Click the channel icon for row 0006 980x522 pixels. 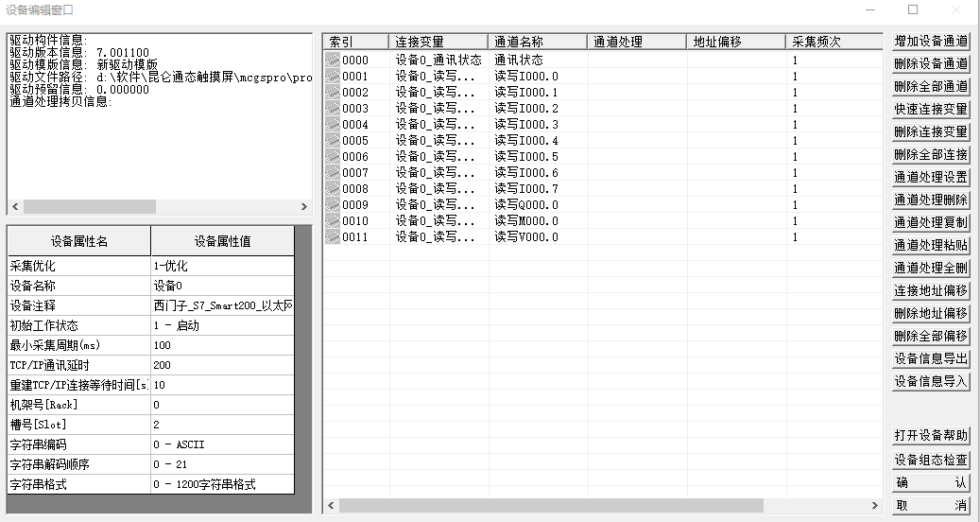click(334, 156)
